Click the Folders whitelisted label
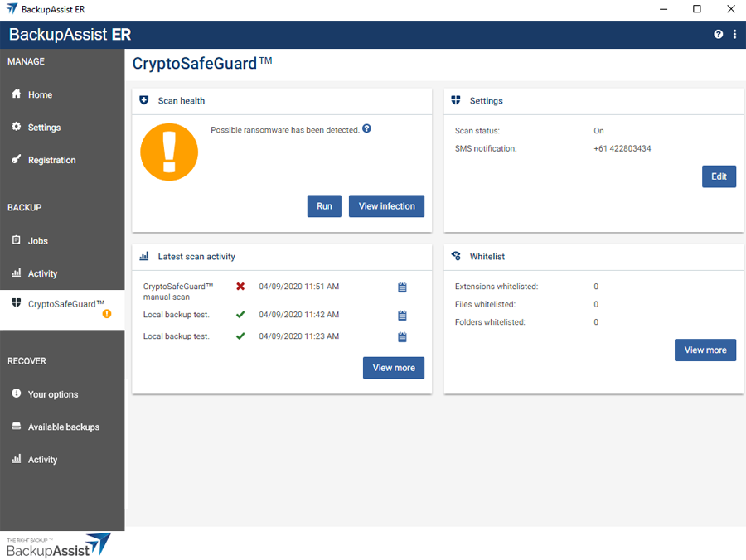This screenshot has height=560, width=746. click(490, 321)
